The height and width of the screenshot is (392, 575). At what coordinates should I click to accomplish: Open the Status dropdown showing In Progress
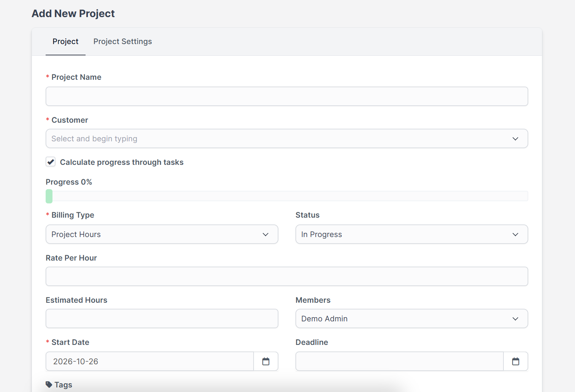tap(412, 234)
